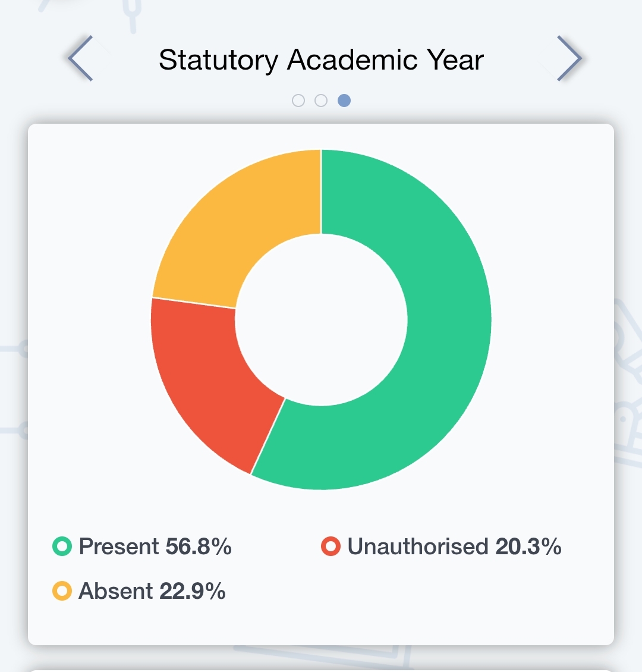
Task: Tap the next card peeking at the bottom
Action: pyautogui.click(x=321, y=668)
